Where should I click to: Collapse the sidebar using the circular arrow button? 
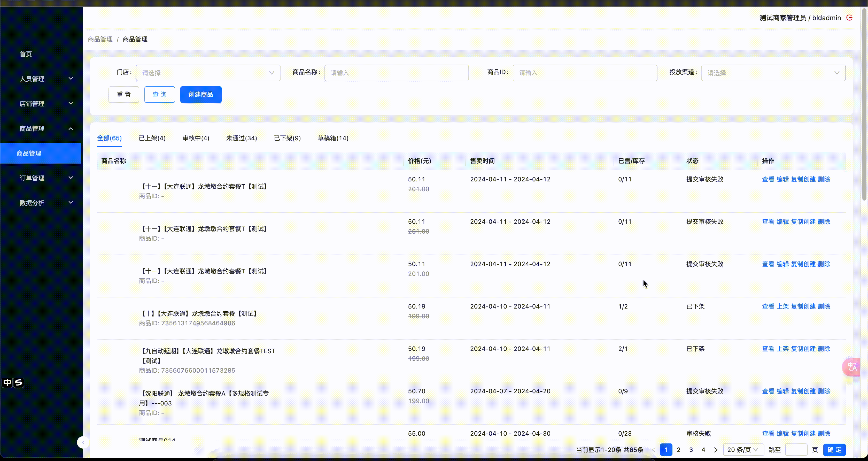83,442
